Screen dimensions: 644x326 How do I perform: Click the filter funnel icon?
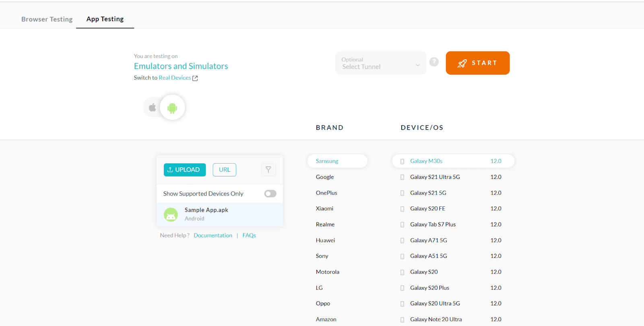(268, 170)
